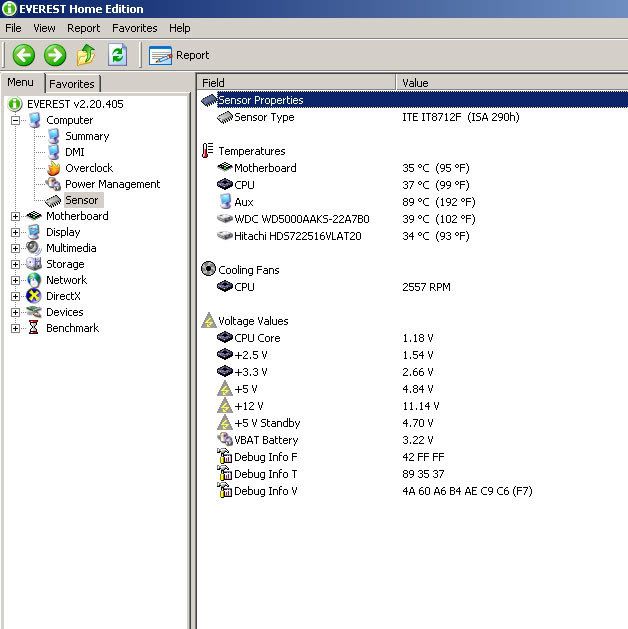
Task: Click the Field column header
Action: click(296, 83)
